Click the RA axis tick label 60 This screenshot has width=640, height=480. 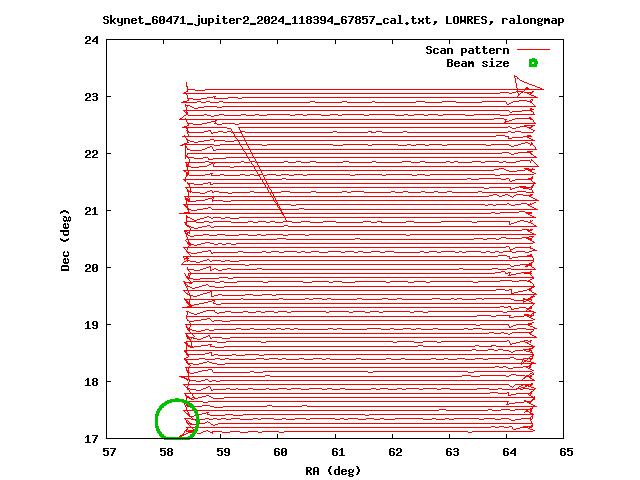(280, 452)
